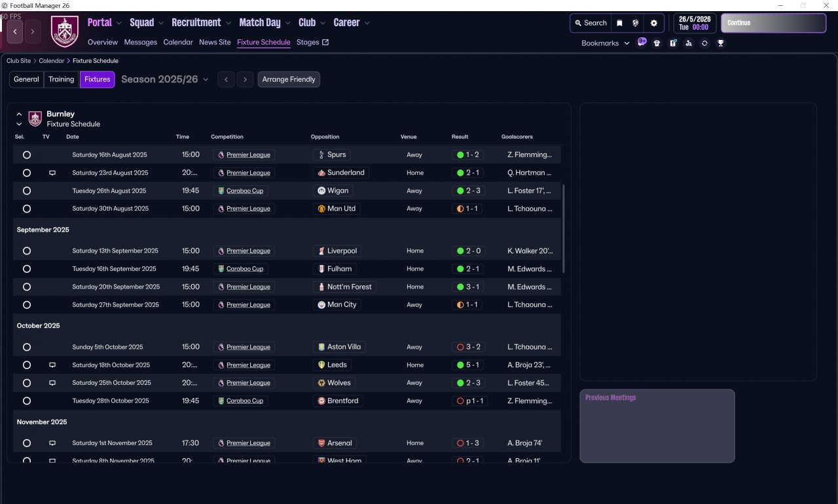Screen dimensions: 838x504
Task: Switch to the Training tab
Action: point(61,79)
